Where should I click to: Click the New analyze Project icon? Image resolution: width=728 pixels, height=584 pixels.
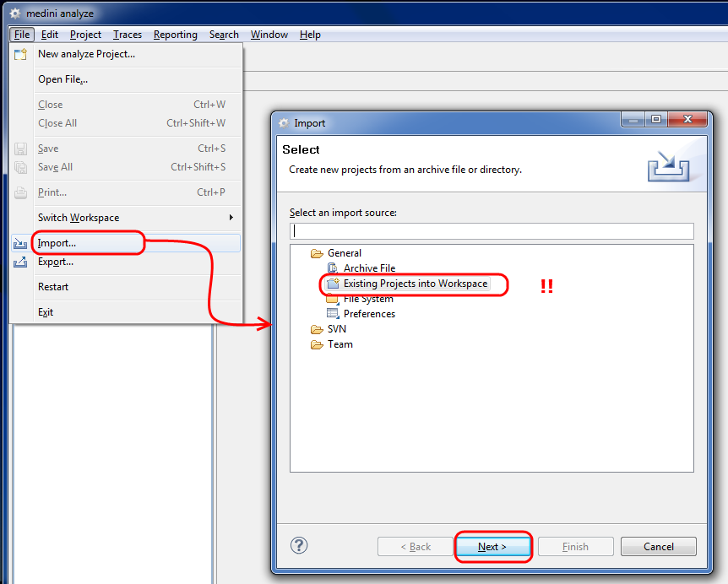[20, 54]
